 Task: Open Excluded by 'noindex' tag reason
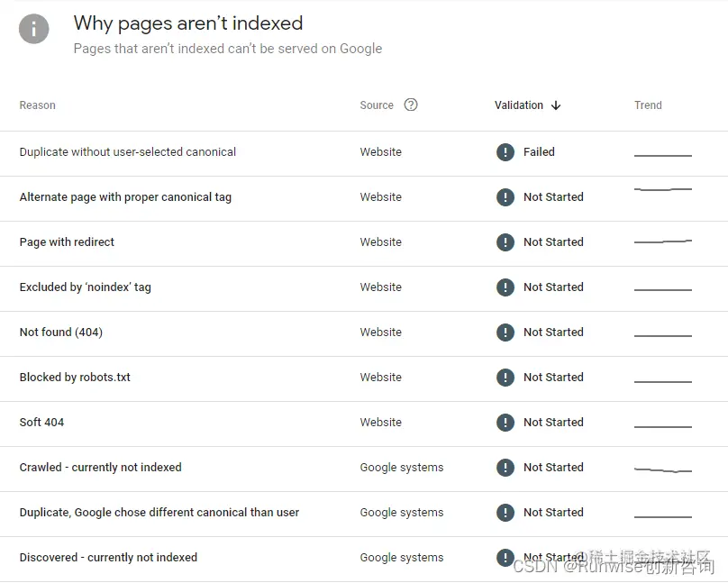click(85, 287)
